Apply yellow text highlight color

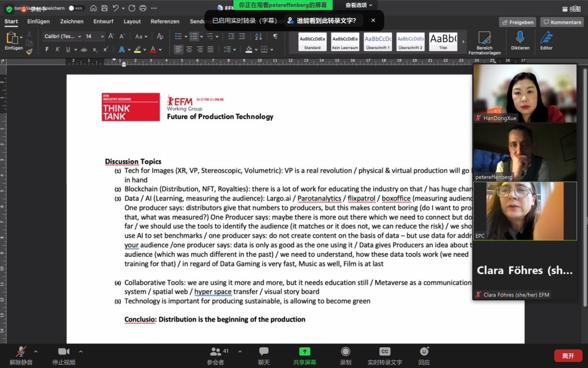pyautogui.click(x=137, y=49)
